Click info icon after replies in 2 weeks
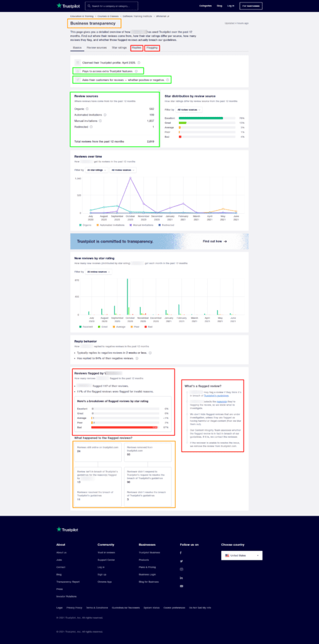Image resolution: width=319 pixels, height=644 pixels. click(150, 353)
